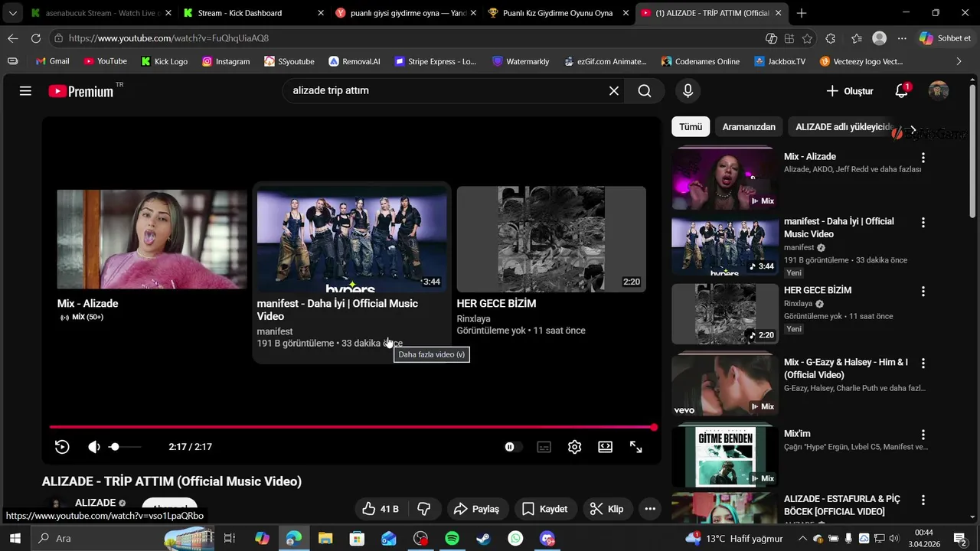Run search with magnifier button

pyautogui.click(x=645, y=91)
